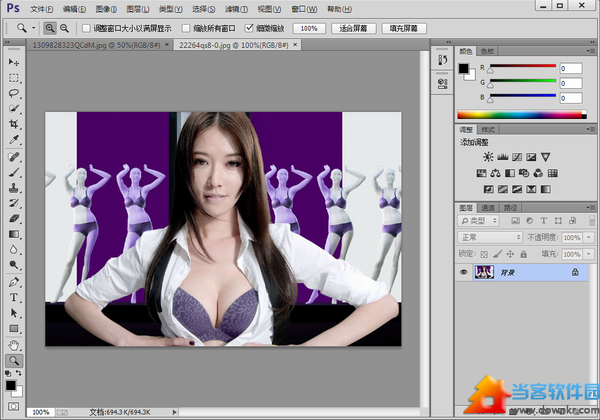
Task: Click the zoom out magnifier icon
Action: tap(65, 28)
